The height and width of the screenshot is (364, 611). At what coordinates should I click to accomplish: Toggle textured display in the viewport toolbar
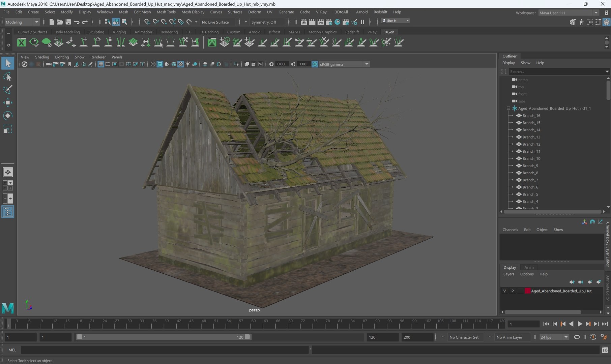(x=181, y=64)
